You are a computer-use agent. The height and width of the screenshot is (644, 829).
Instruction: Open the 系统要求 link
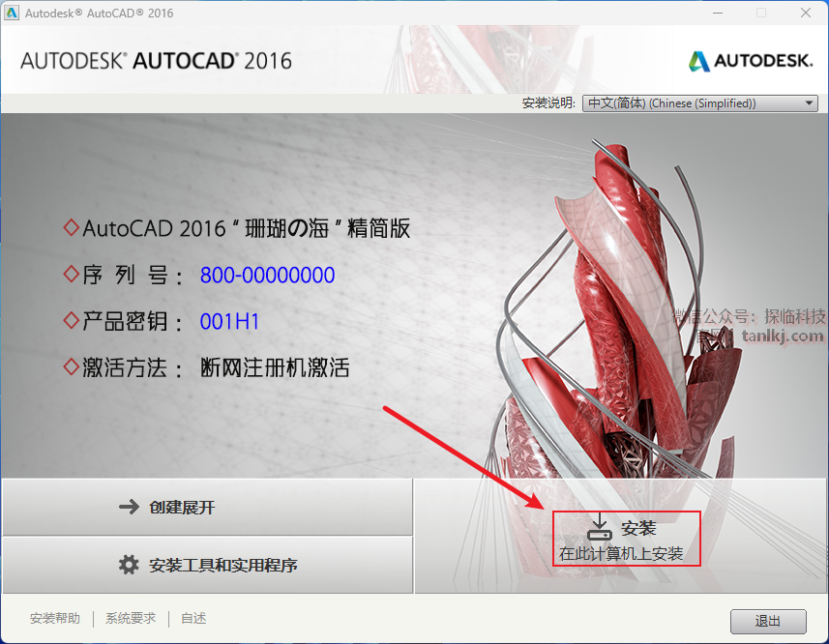(x=131, y=618)
